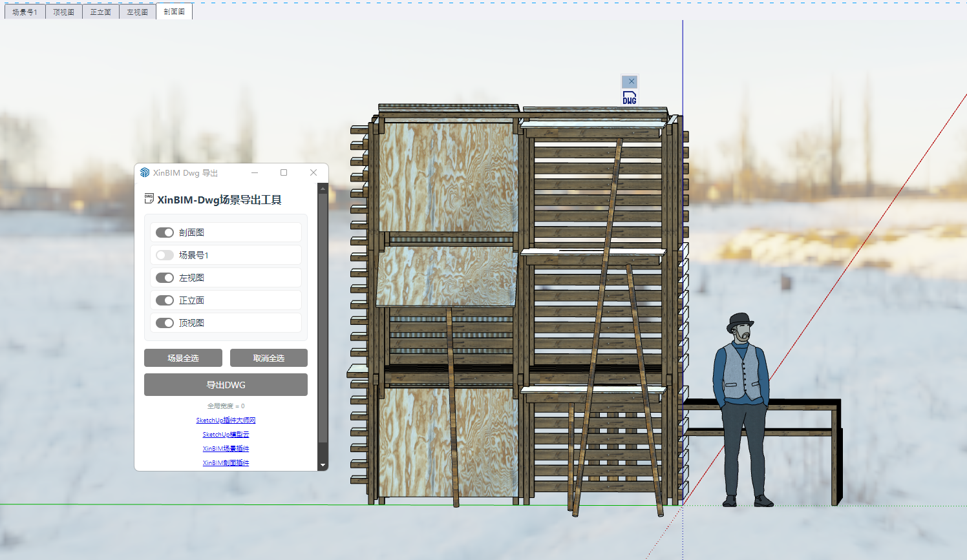Close the XinBIM Dwg export dialog
967x560 pixels.
313,172
